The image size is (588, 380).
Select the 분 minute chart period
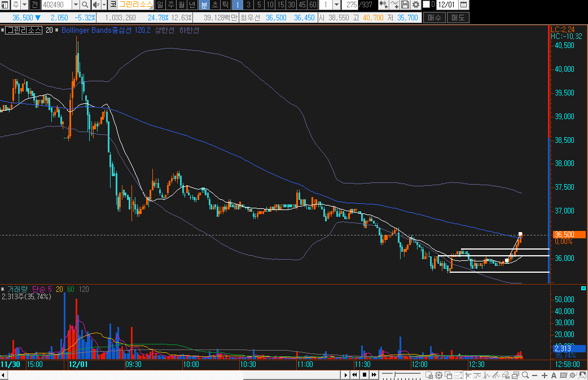click(204, 5)
